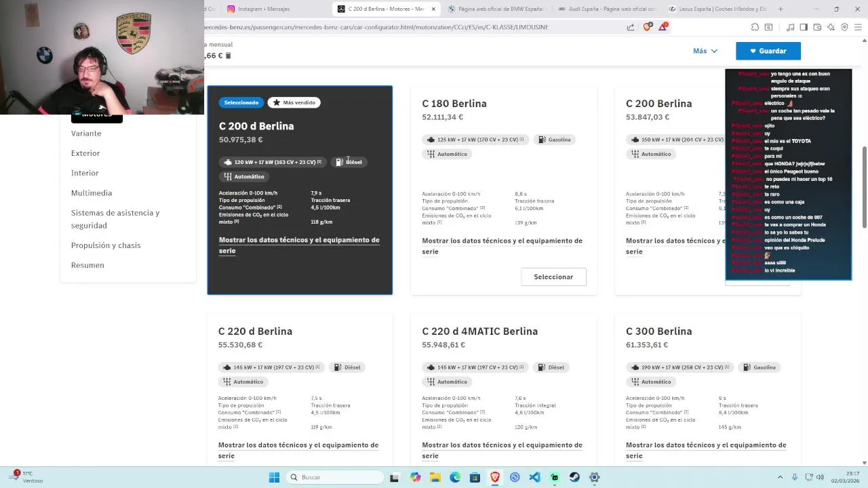868x488 pixels.
Task: Open Sistemas de asistencia y seguridad section
Action: pyautogui.click(x=115, y=219)
